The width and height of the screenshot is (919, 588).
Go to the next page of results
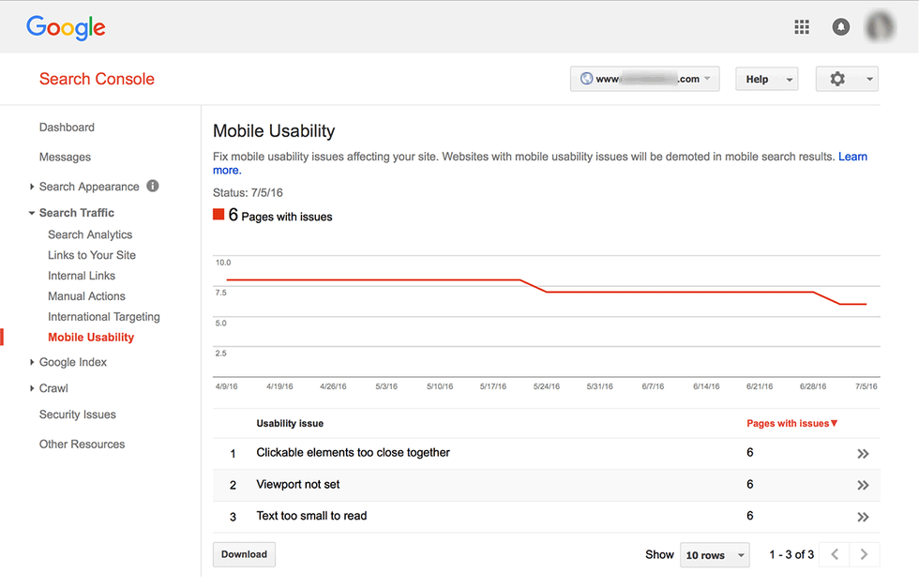[864, 554]
